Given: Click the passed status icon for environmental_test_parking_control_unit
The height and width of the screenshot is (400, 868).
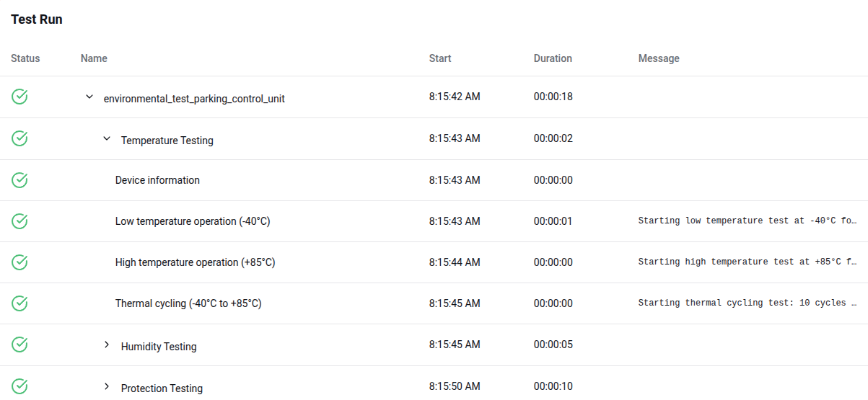Looking at the screenshot, I should tap(20, 97).
